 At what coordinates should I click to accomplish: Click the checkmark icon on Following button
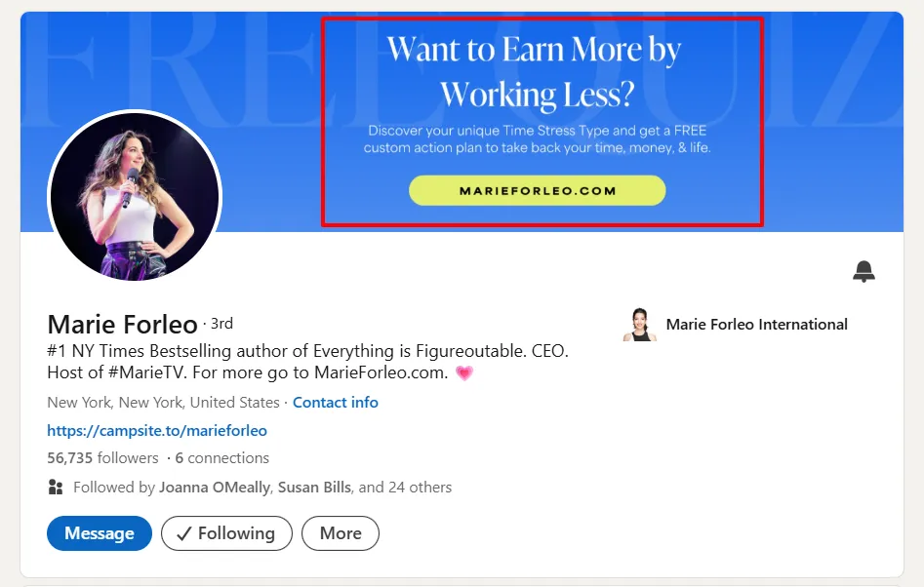(181, 533)
